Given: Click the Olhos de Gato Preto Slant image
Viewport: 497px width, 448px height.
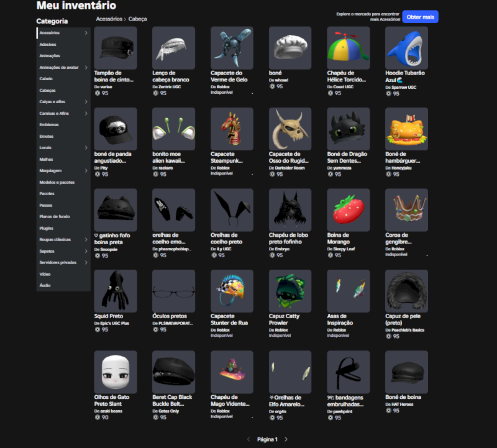Looking at the screenshot, I should (116, 372).
